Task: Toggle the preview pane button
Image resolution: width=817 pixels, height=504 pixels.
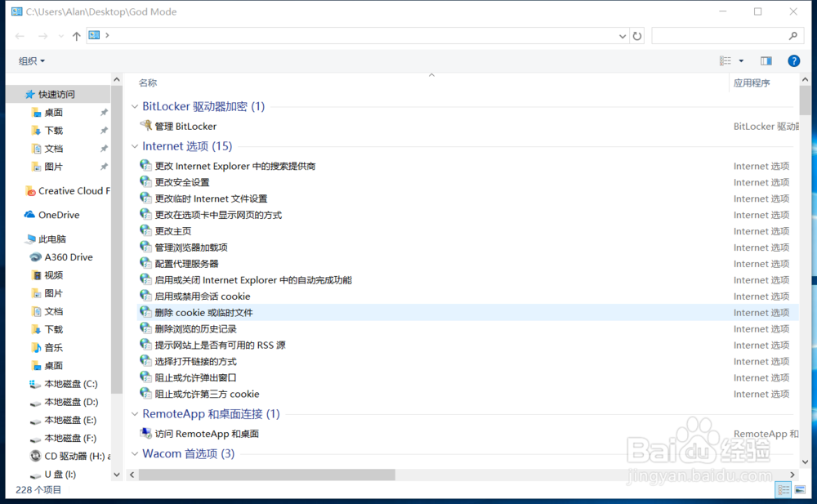Action: 766,61
